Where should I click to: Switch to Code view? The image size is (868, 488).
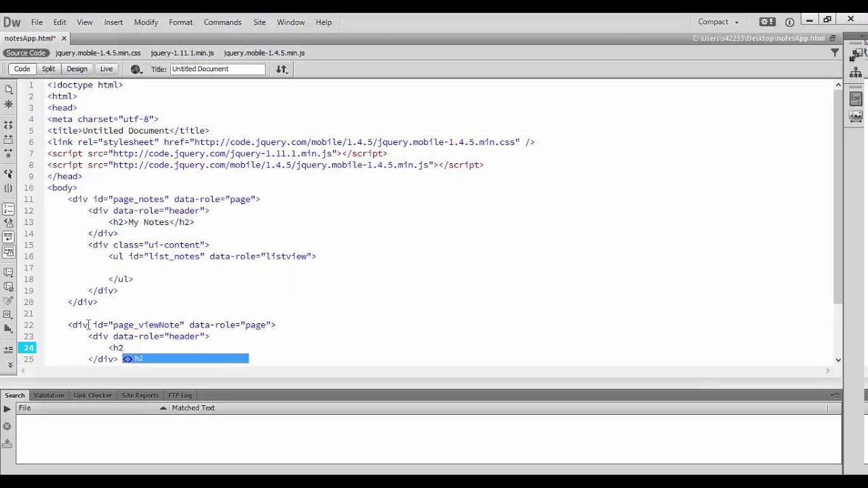[22, 69]
